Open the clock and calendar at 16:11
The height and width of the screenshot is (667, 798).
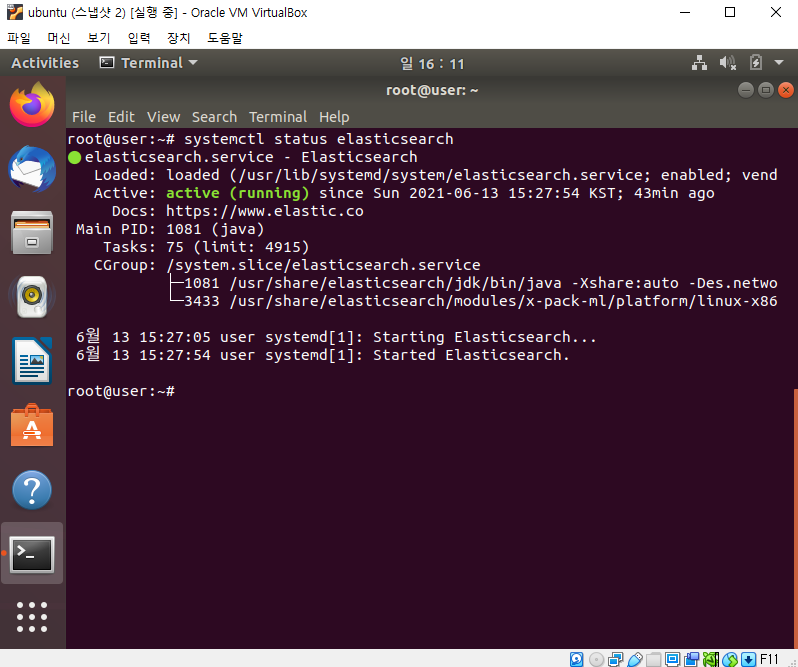pyautogui.click(x=432, y=64)
